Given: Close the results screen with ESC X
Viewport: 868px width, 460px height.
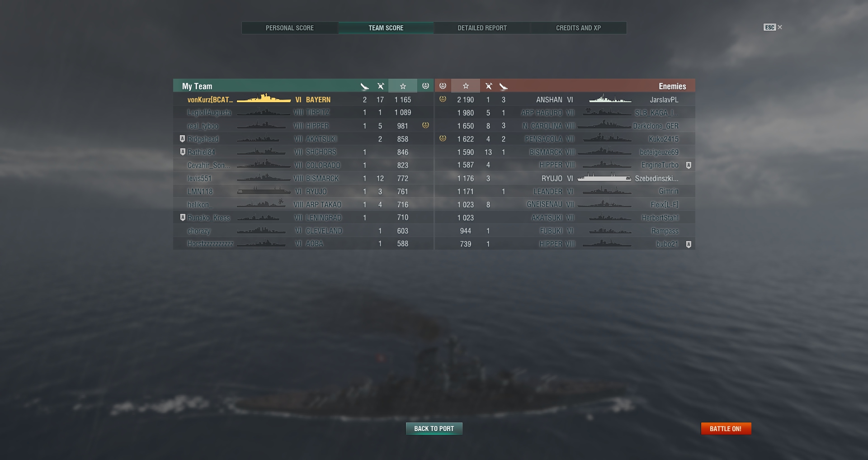Looking at the screenshot, I should [773, 28].
